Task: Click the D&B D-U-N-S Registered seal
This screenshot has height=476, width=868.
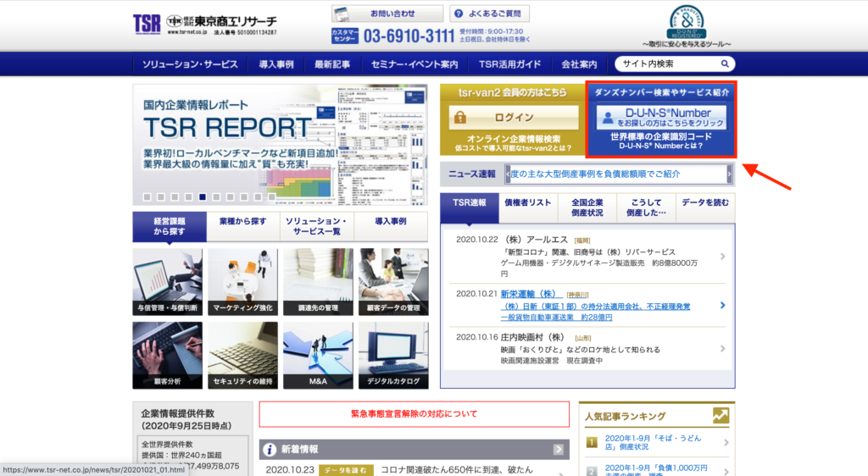Action: coord(687,21)
